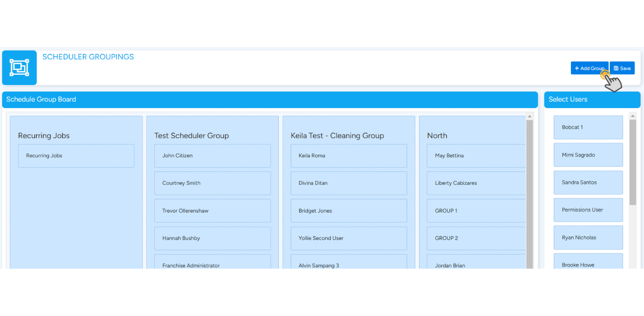Click the Select Users panel scrollbar
Screen dimensions: 644x316
click(633, 161)
